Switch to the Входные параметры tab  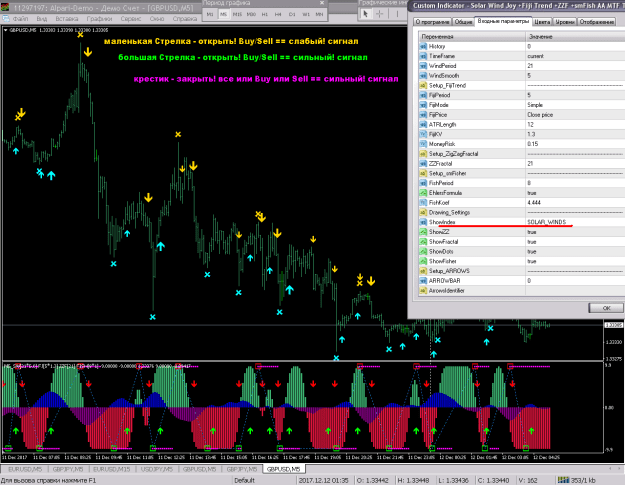(x=503, y=21)
